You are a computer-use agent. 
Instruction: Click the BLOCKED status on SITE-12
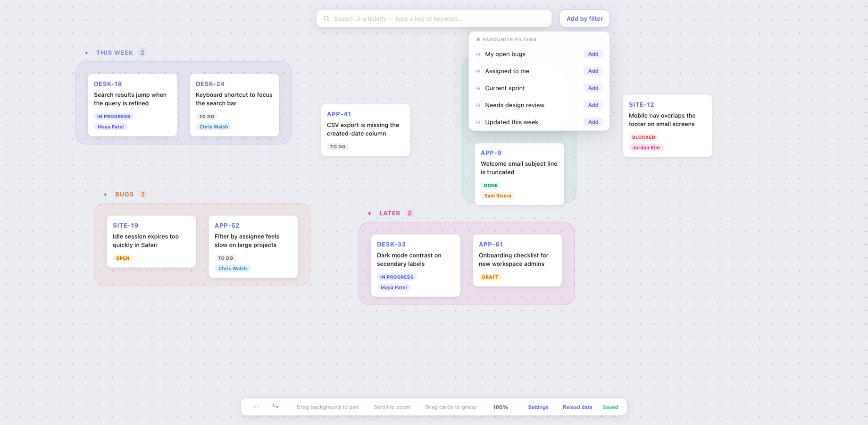click(x=643, y=137)
